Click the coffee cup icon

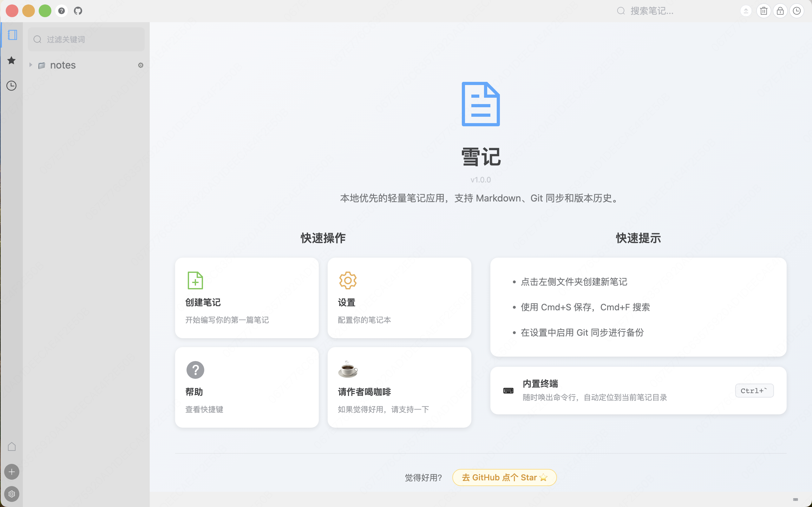348,369
